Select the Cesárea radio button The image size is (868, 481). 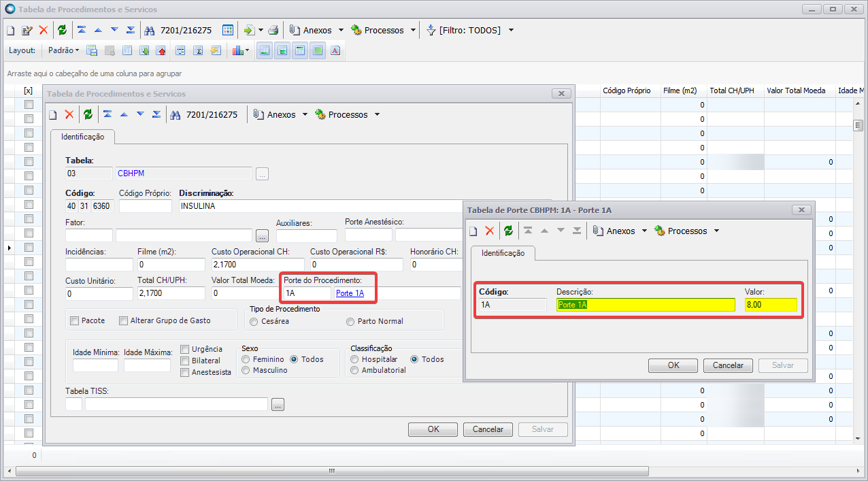click(254, 321)
